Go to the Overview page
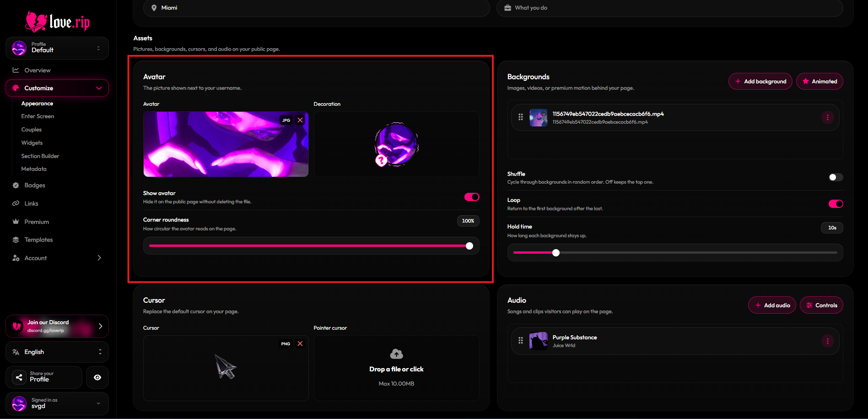Viewport: 868px width, 419px height. tap(38, 70)
